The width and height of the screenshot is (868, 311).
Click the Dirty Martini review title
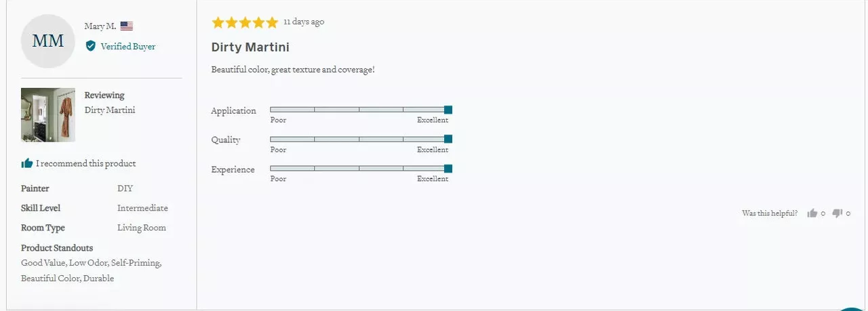250,47
